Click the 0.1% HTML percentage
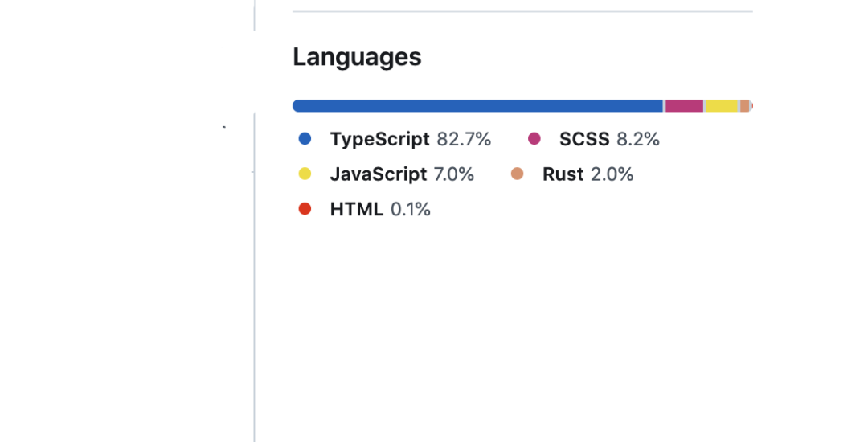 click(411, 209)
